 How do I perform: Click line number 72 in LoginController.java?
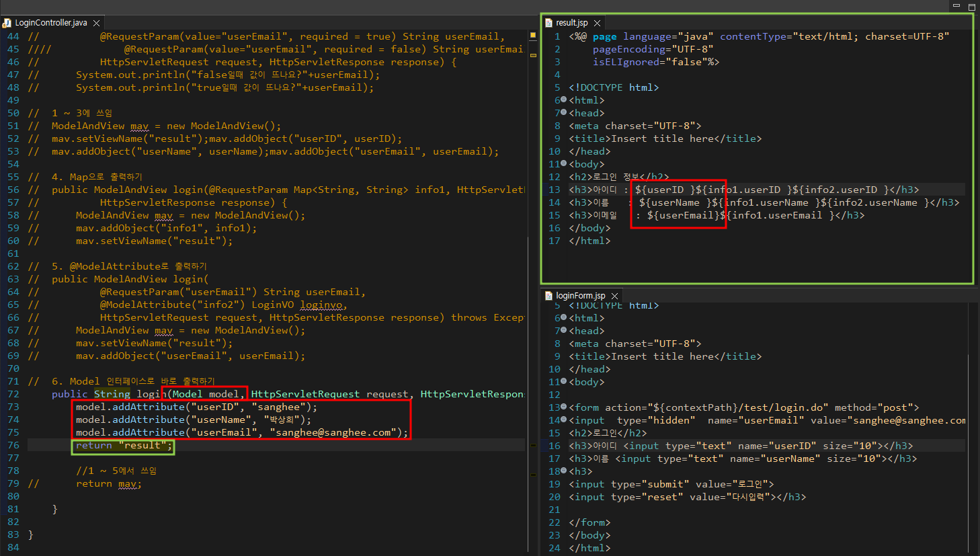(13, 394)
